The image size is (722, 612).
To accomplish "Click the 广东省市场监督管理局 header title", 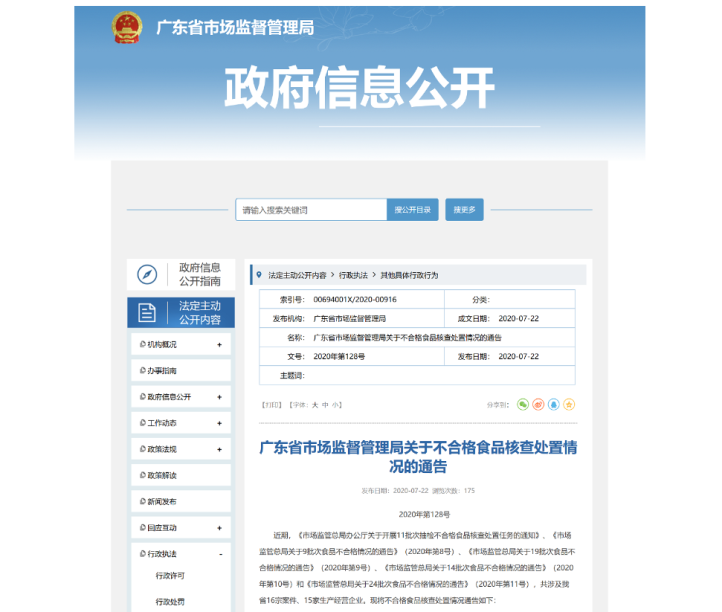I will click(235, 28).
